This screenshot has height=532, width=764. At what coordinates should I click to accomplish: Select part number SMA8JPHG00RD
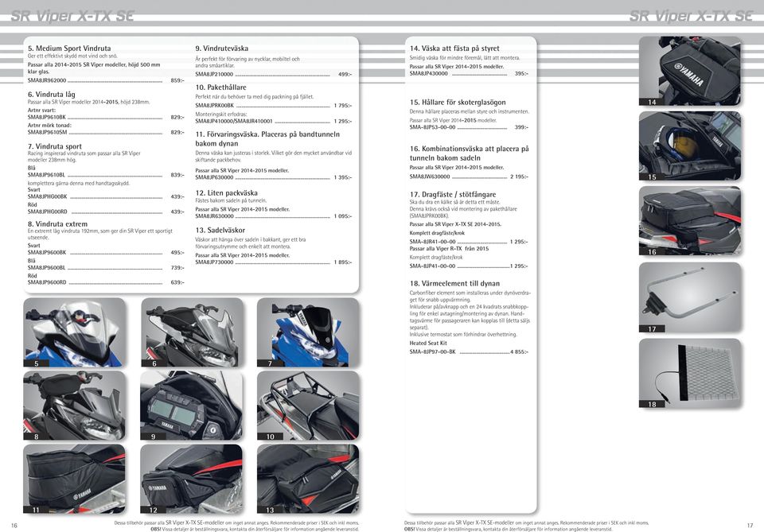pyautogui.click(x=47, y=212)
